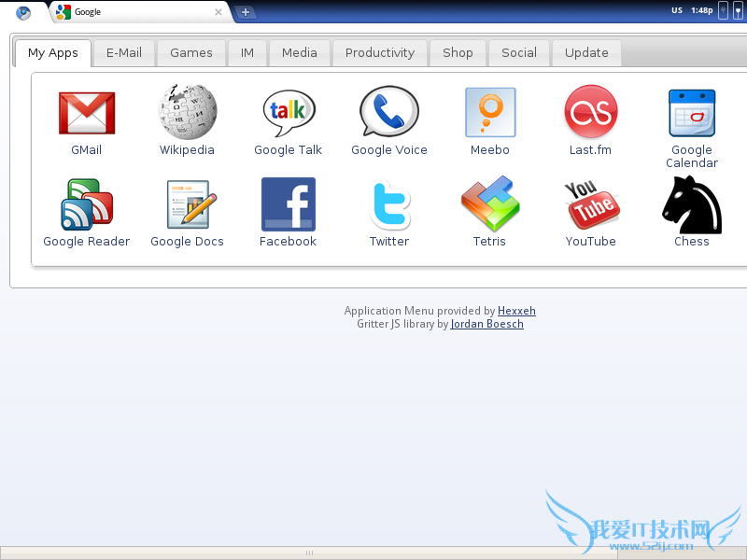Open a new browser tab with plus button

pyautogui.click(x=246, y=12)
